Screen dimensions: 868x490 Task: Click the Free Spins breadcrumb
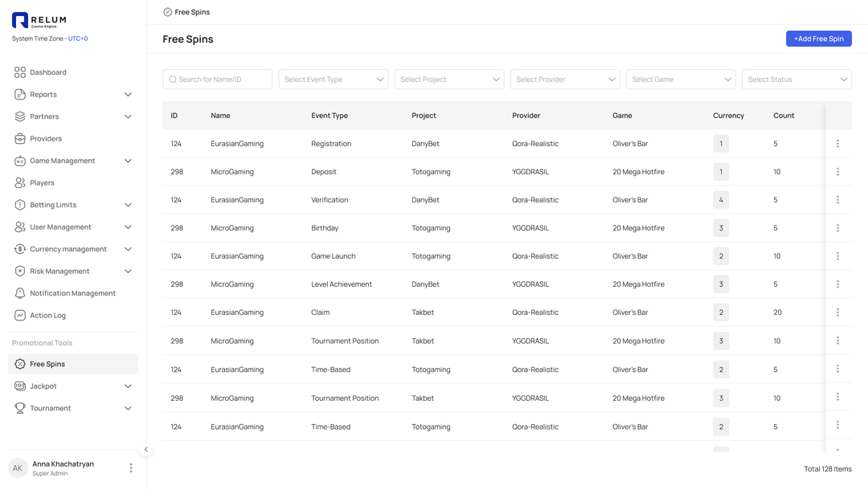click(x=186, y=12)
